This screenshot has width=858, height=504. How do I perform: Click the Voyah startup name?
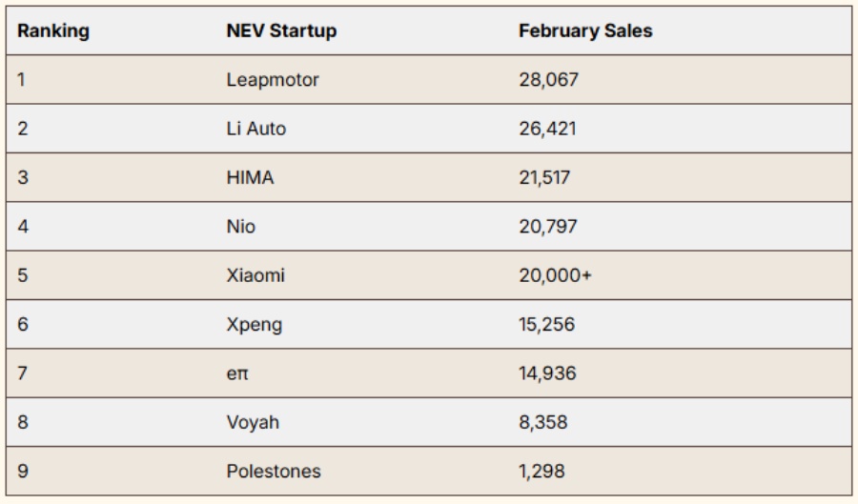click(x=253, y=422)
